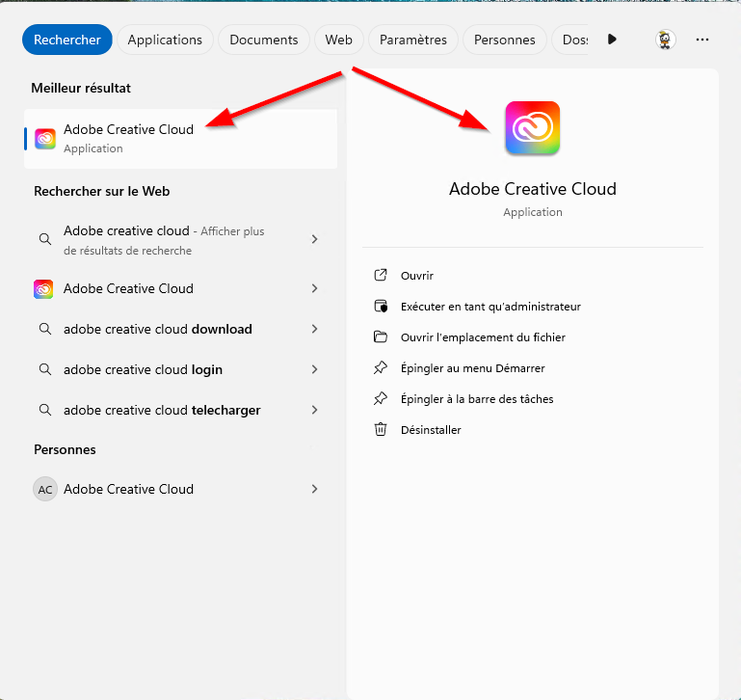Open the three-dot more options menu
741x700 pixels.
click(x=702, y=40)
